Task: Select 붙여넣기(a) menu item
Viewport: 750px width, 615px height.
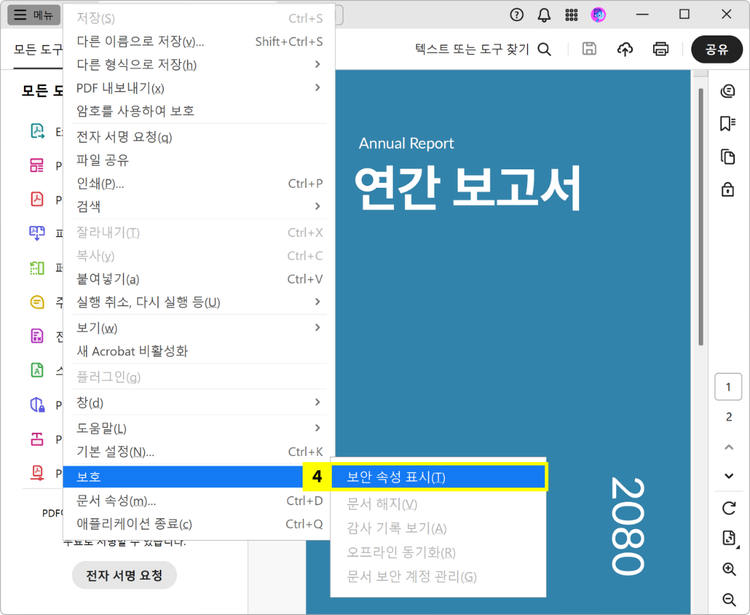Action: pos(199,279)
